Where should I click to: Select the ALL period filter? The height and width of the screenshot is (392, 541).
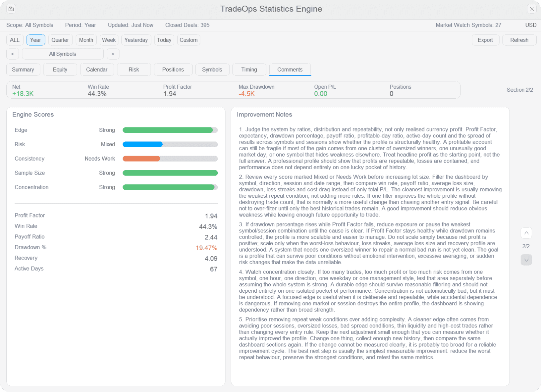click(x=15, y=40)
